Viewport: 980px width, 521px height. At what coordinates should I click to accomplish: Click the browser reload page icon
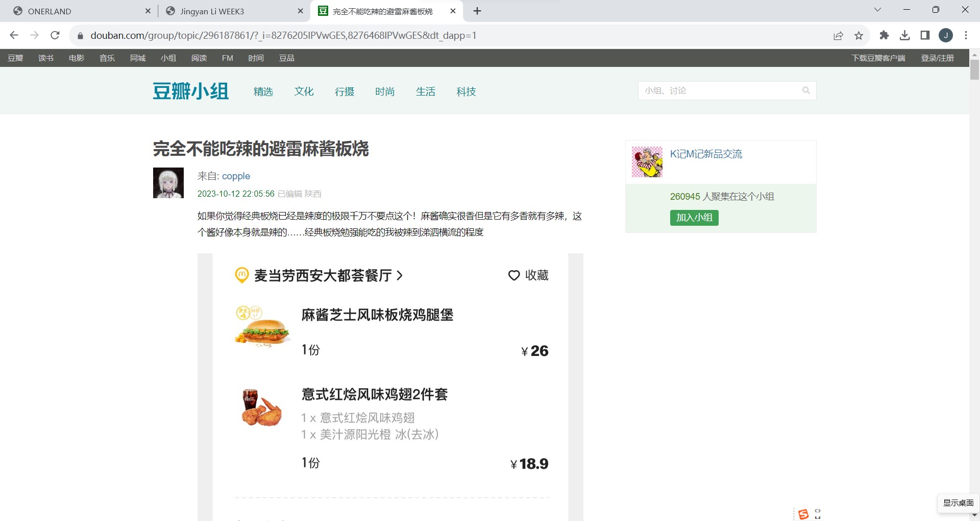55,35
